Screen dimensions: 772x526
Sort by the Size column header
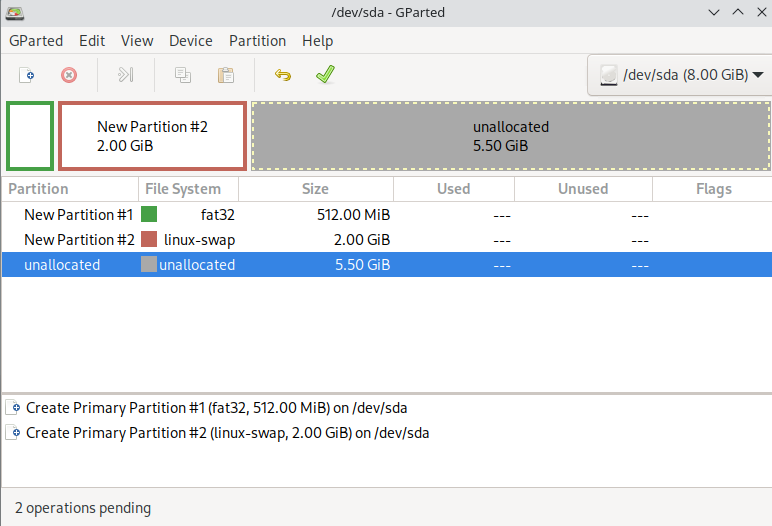tap(315, 188)
